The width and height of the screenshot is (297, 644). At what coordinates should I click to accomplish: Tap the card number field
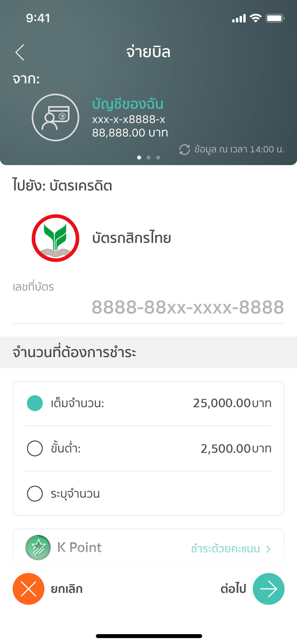[x=188, y=307]
